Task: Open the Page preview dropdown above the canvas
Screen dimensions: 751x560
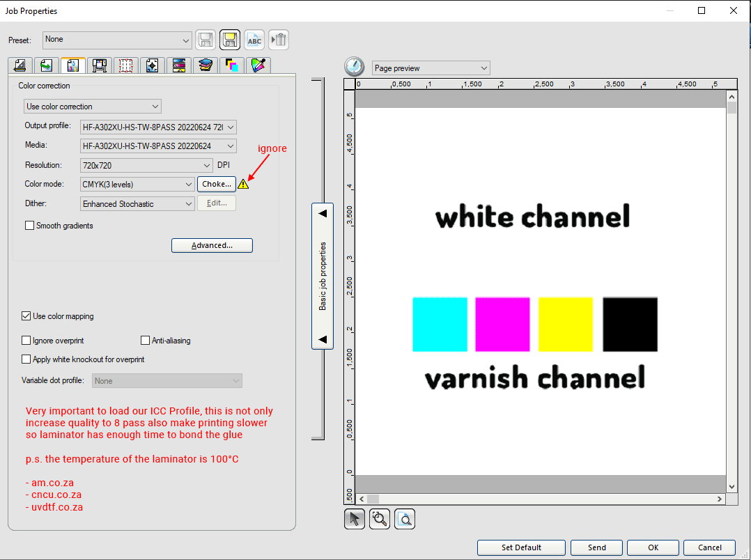Action: [x=430, y=68]
